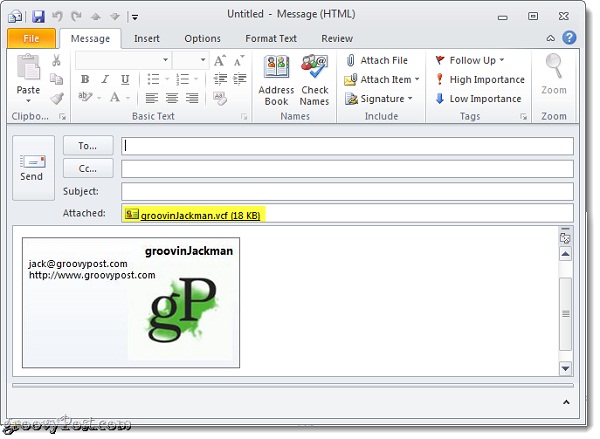Click the To... button
This screenshot has width=600, height=439.
88,145
